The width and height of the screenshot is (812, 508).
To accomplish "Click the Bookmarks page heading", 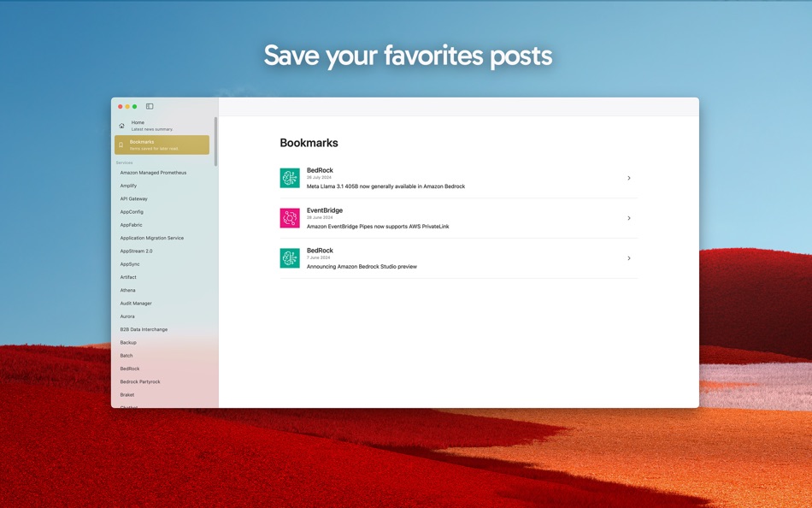I will tap(309, 143).
